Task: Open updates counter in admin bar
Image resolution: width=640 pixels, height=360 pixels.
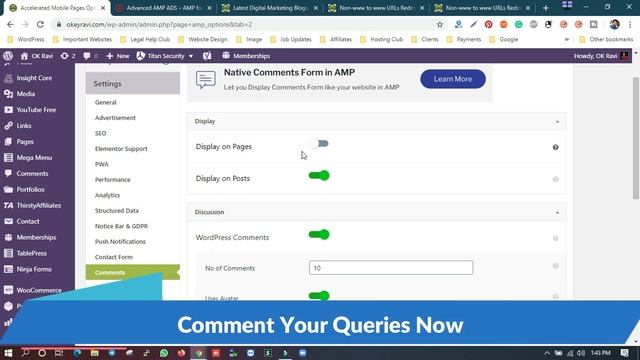Action: [x=68, y=56]
